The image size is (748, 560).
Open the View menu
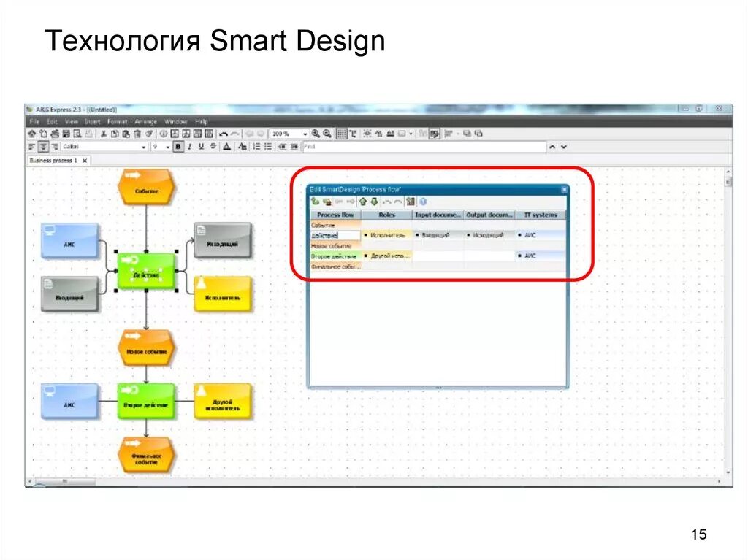click(72, 122)
